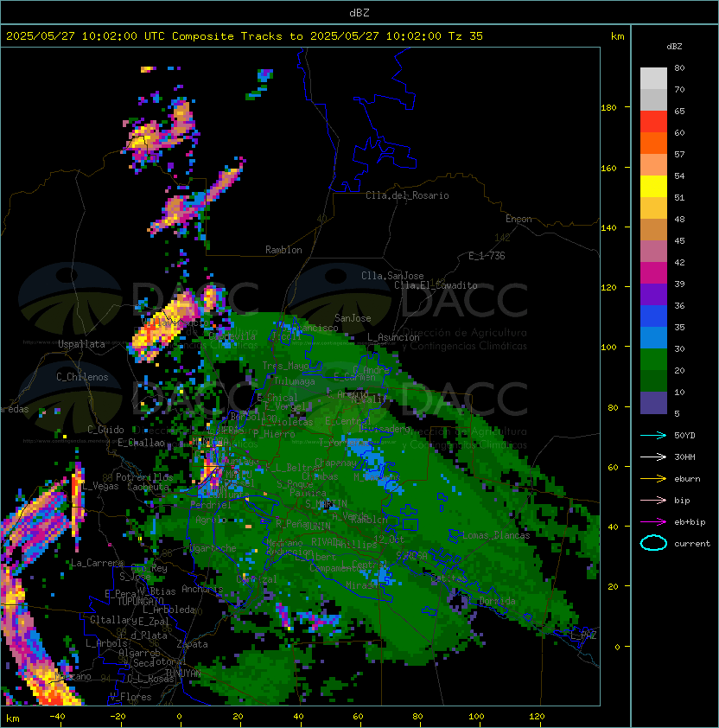This screenshot has width=719, height=728.
Task: Click the 'S_MARTIN' map label
Action: pyautogui.click(x=326, y=504)
